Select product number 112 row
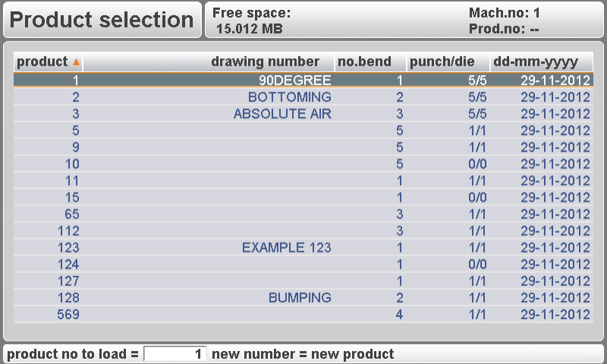The width and height of the screenshot is (607, 364). [303, 231]
